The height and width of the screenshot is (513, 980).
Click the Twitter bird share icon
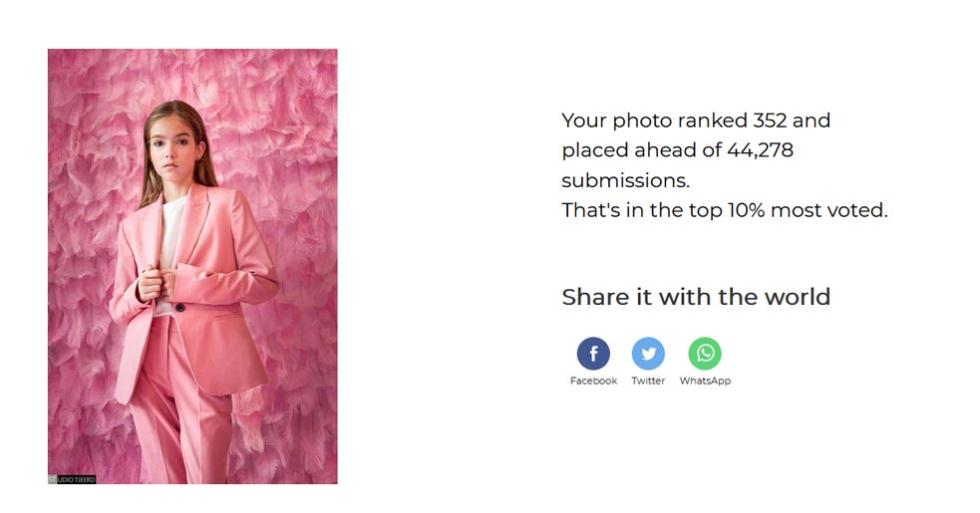click(648, 354)
